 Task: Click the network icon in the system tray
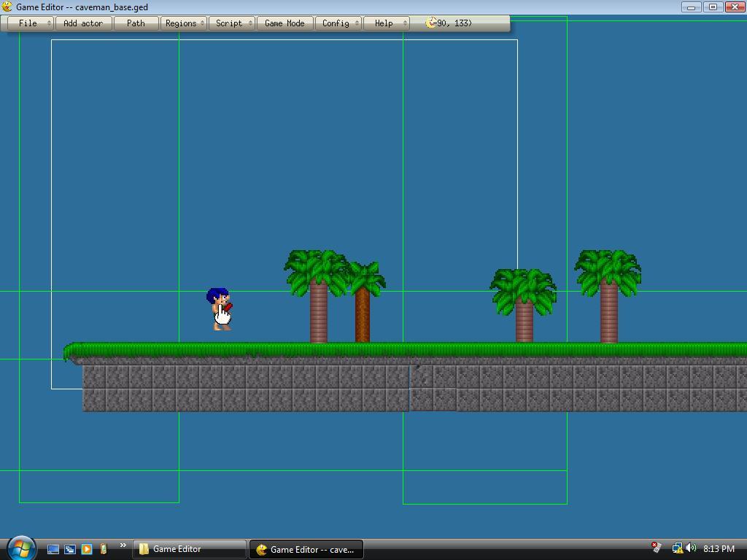677,548
